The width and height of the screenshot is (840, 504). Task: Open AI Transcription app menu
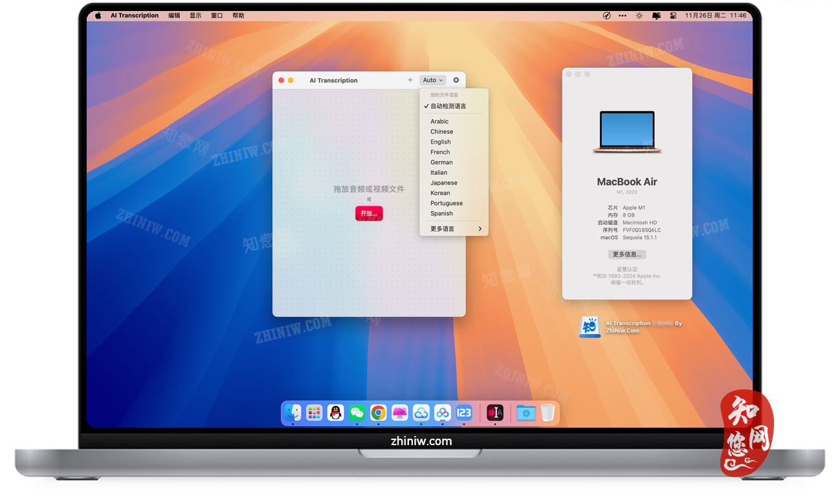coord(135,16)
